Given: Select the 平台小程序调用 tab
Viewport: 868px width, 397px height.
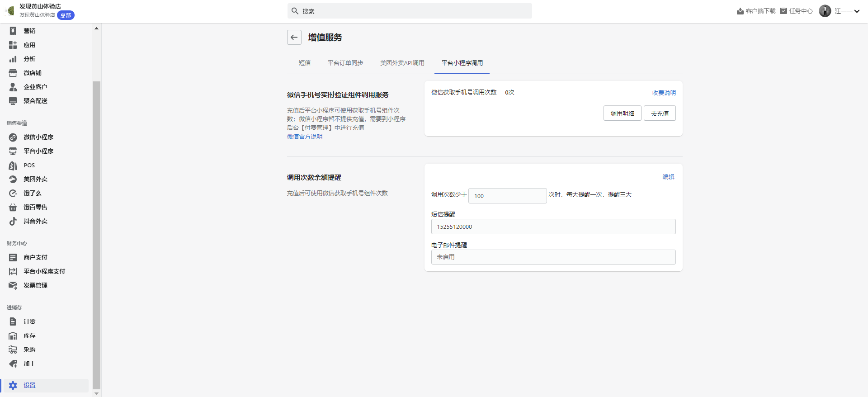Looking at the screenshot, I should pos(462,63).
